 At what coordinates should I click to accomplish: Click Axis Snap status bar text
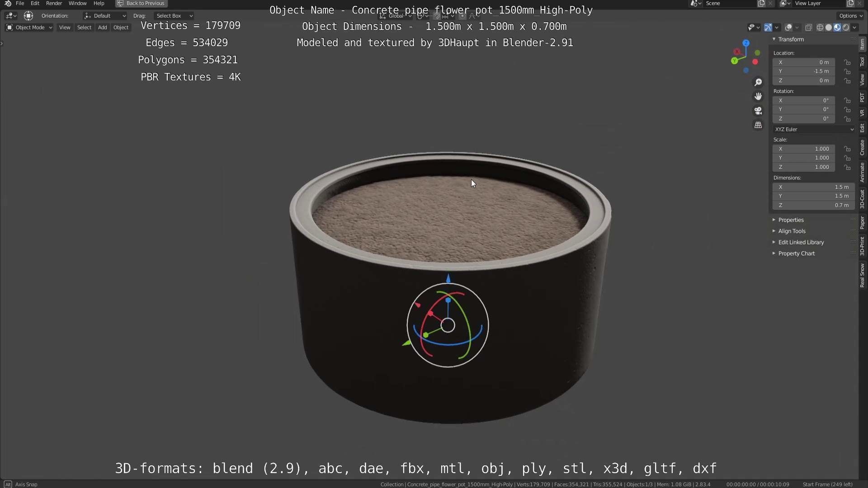pos(26,484)
